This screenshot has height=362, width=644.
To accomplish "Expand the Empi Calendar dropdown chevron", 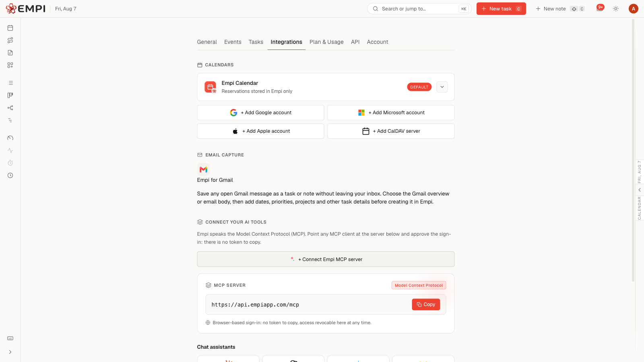I will pyautogui.click(x=442, y=87).
